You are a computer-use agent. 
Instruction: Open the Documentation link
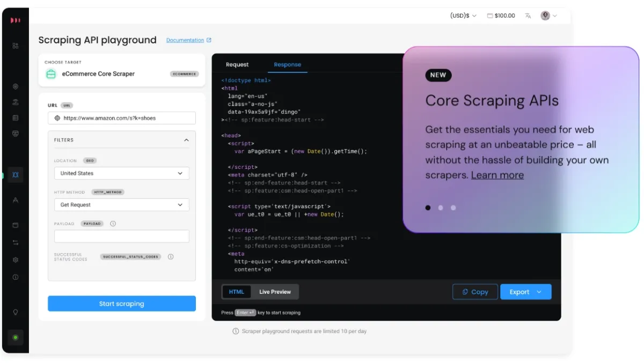coord(185,40)
